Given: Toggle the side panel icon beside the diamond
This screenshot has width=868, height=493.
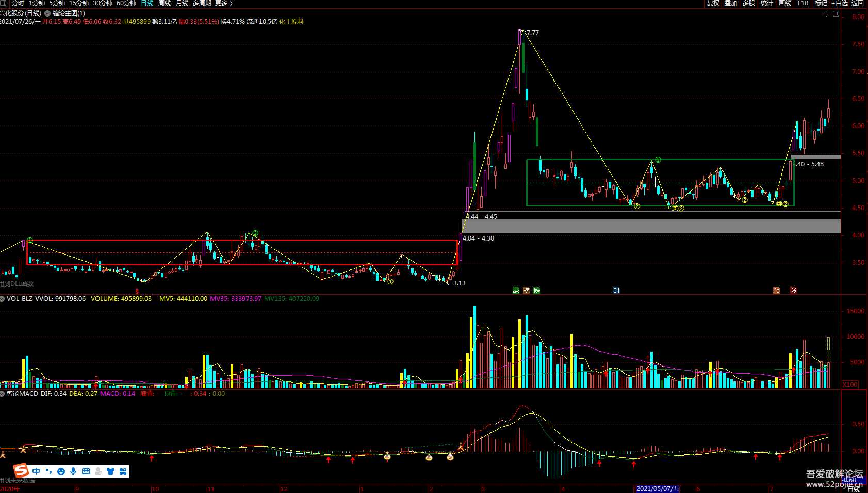Looking at the screenshot, I should point(836,14).
